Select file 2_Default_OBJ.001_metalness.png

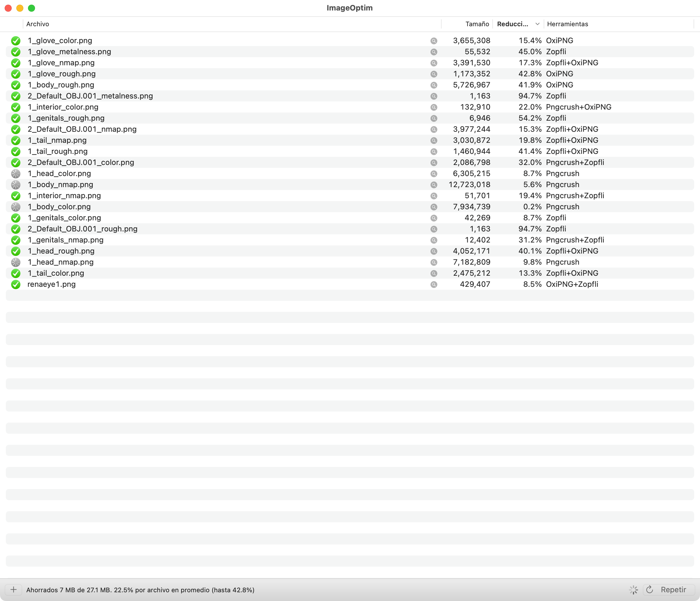point(90,96)
